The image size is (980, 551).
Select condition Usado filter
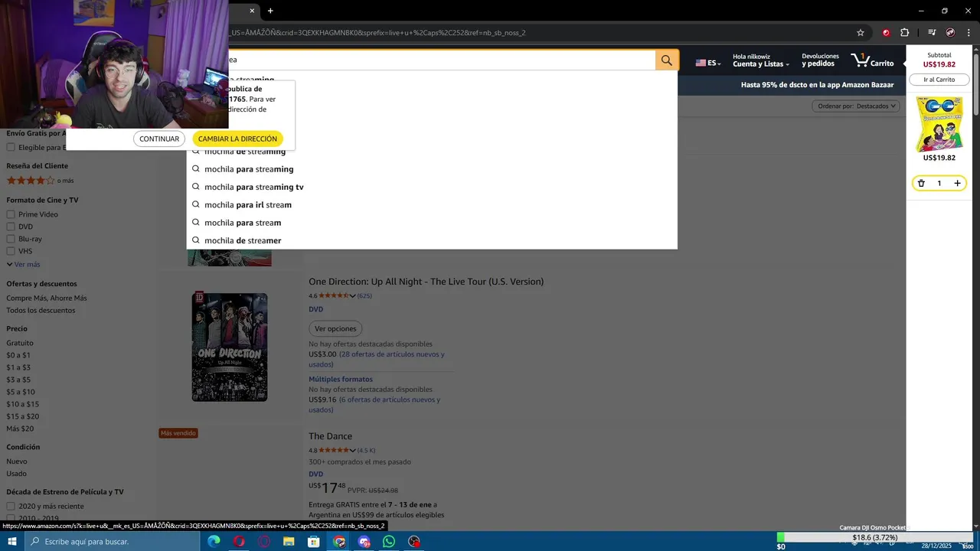[16, 474]
